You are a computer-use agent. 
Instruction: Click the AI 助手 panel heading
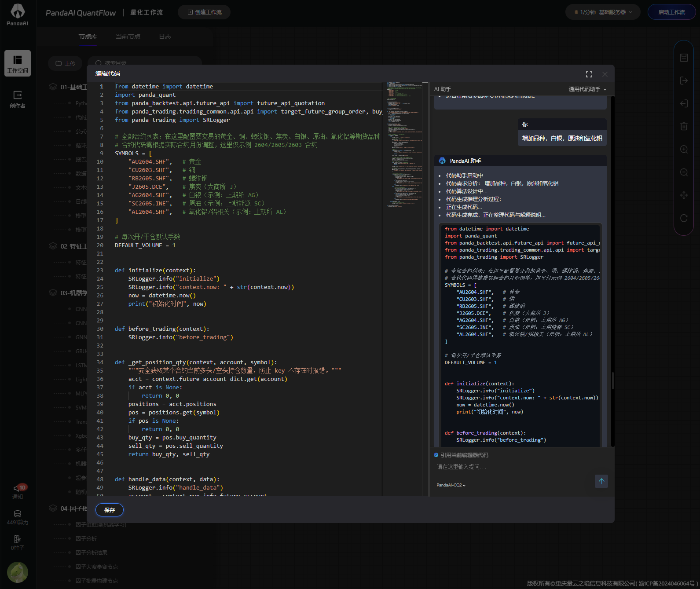[x=443, y=89]
